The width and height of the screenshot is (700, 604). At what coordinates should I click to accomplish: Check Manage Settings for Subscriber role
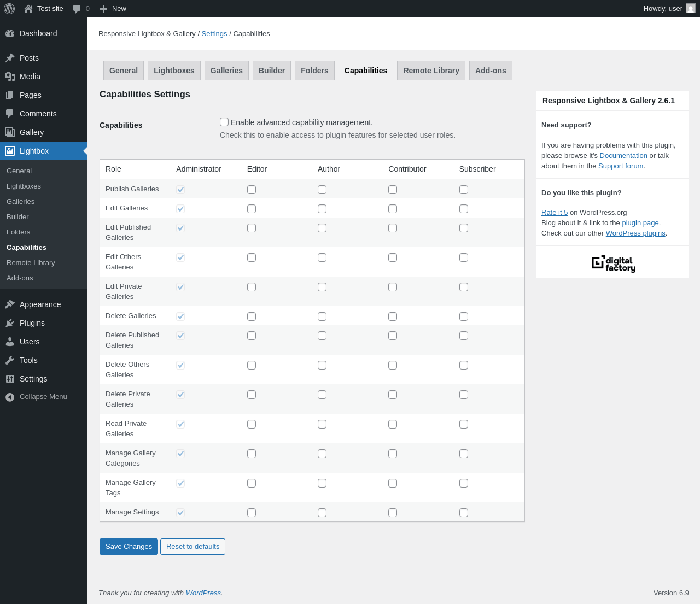pos(464,513)
